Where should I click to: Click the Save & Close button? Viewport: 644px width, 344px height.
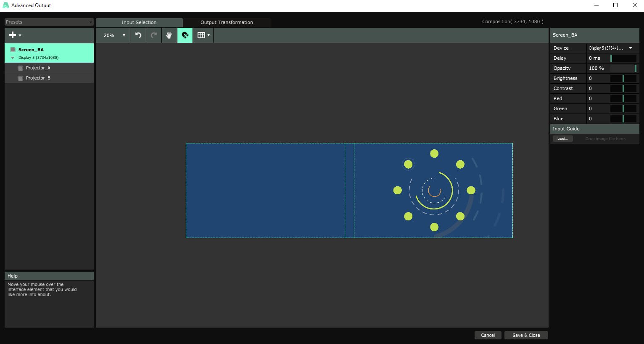[526, 335]
